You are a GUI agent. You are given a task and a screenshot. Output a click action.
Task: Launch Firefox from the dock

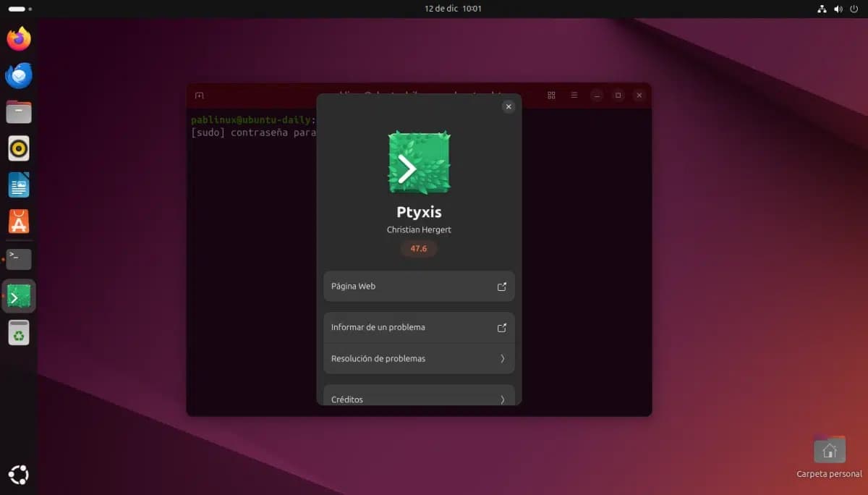tap(19, 38)
